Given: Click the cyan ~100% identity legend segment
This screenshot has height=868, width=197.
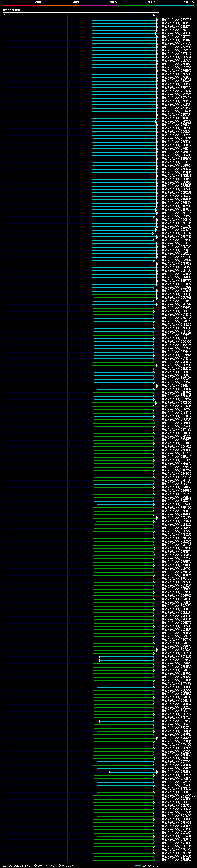Looking at the screenshot, I should (175, 6).
